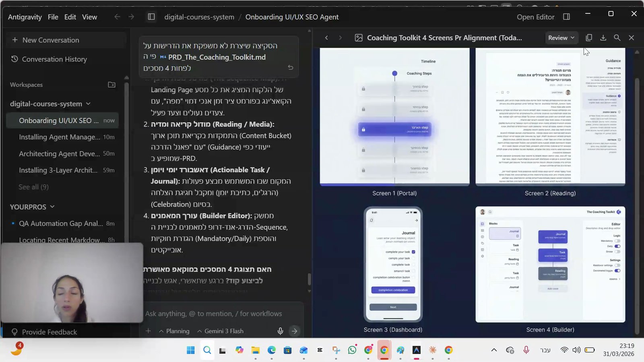This screenshot has width=644, height=362.
Task: Click the plus icon to add context
Action: tap(148, 331)
